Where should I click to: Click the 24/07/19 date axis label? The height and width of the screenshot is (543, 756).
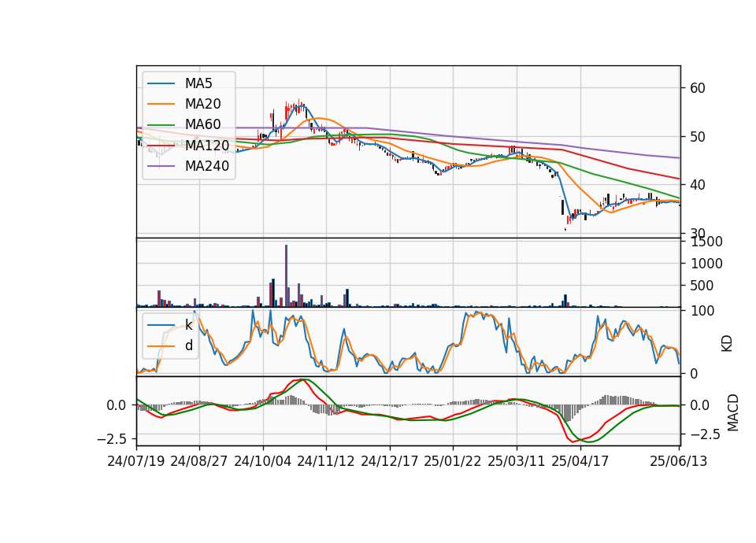tap(136, 461)
